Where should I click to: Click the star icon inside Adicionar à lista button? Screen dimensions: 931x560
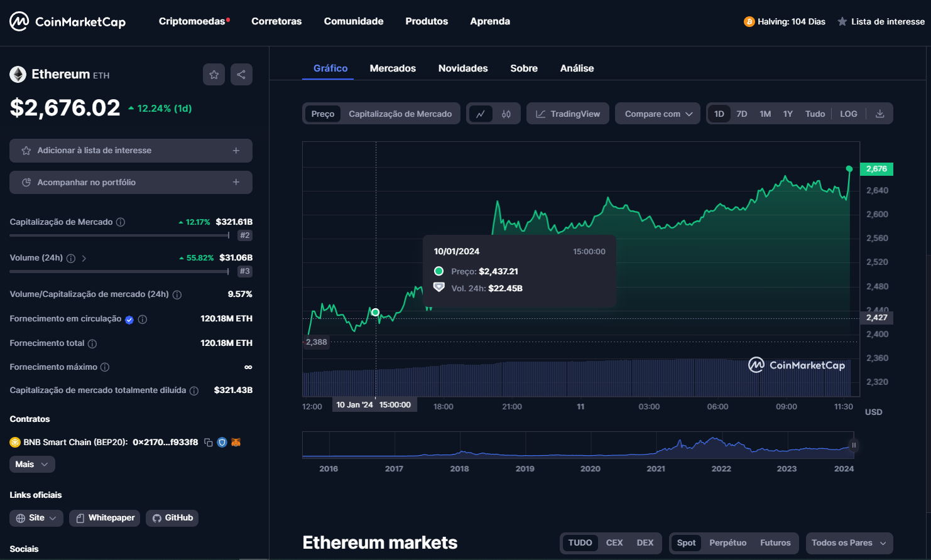pos(26,151)
